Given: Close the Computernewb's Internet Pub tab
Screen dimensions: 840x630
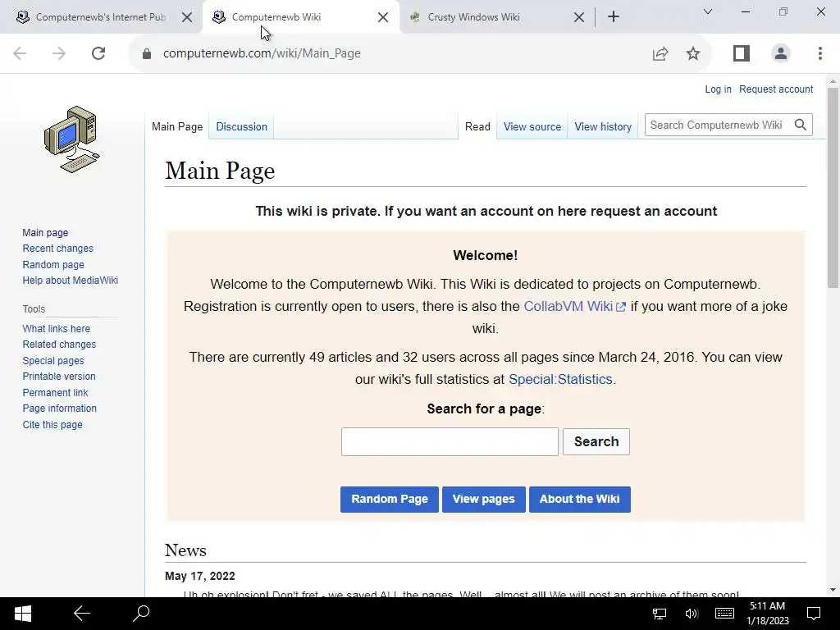Looking at the screenshot, I should tap(187, 17).
